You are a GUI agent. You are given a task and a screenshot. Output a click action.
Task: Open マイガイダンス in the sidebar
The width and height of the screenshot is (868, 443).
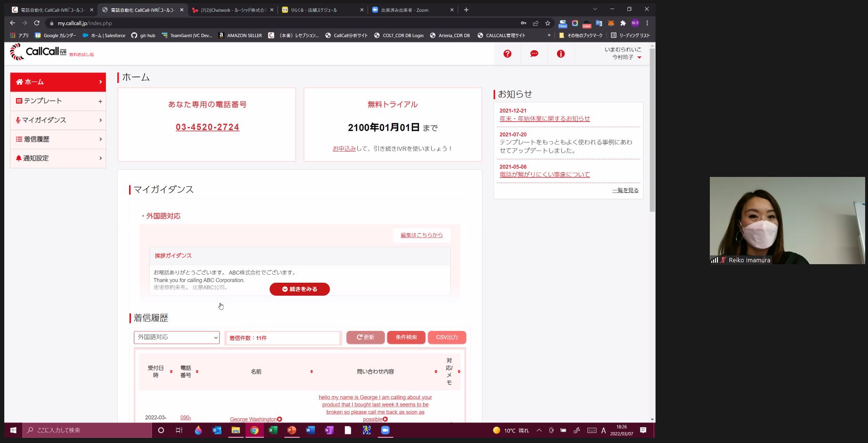pyautogui.click(x=58, y=120)
